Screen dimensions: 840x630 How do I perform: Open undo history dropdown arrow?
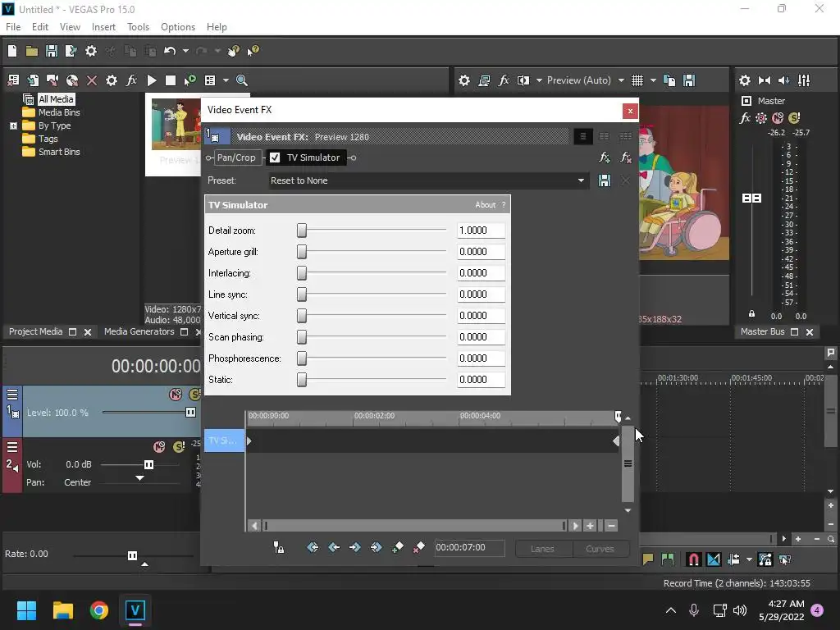[x=185, y=51]
